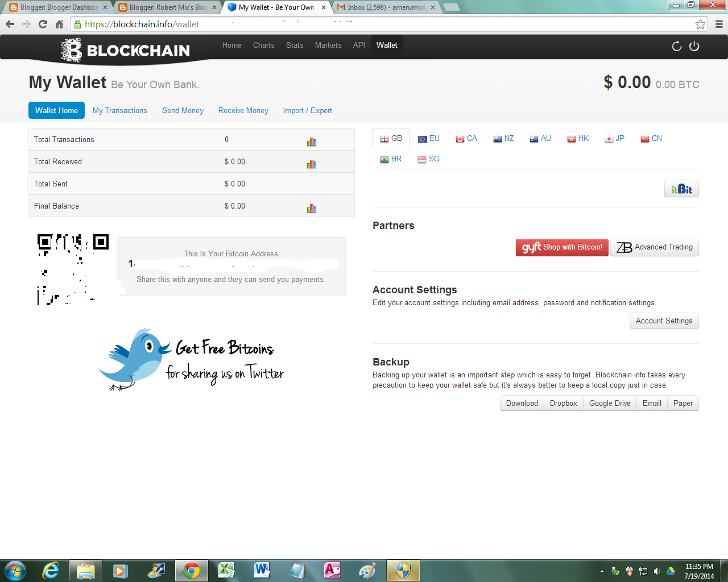Click the itBit button
Viewport: 728px width, 582px height.
point(681,189)
